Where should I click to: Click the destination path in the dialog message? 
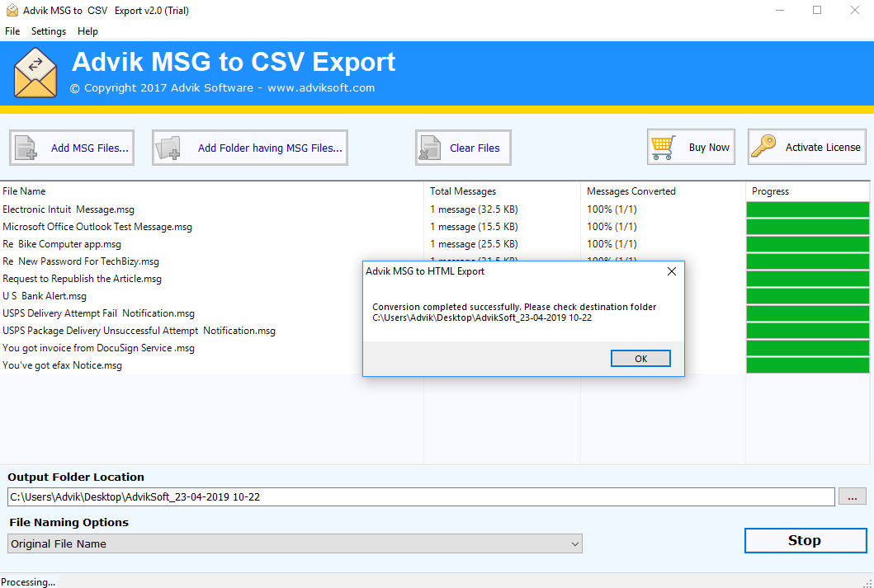pos(482,318)
